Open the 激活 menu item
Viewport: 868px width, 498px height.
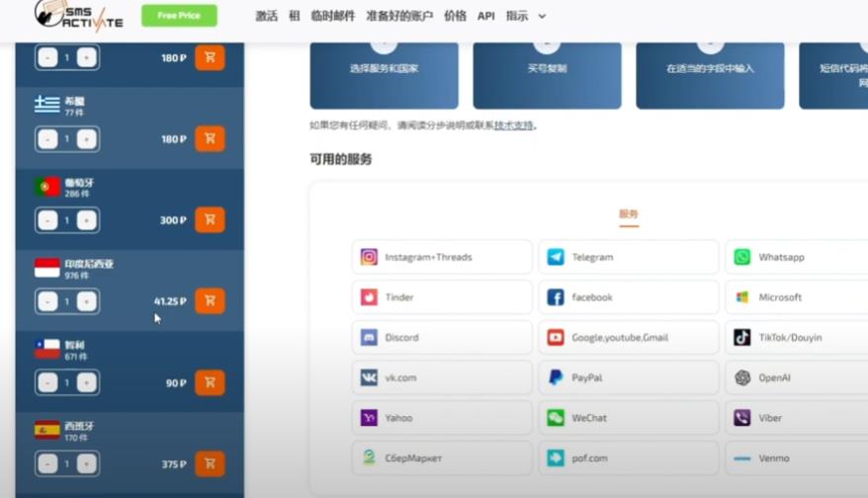266,16
